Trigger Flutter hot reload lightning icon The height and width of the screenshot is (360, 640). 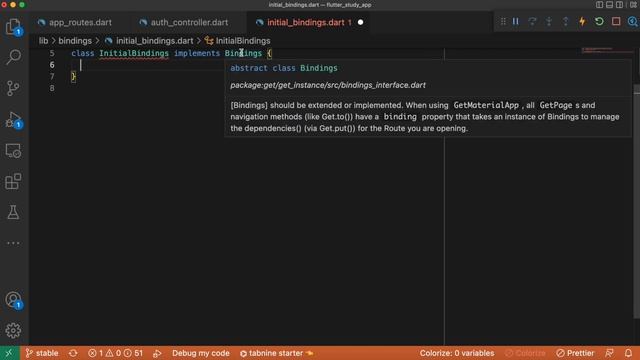[x=582, y=22]
